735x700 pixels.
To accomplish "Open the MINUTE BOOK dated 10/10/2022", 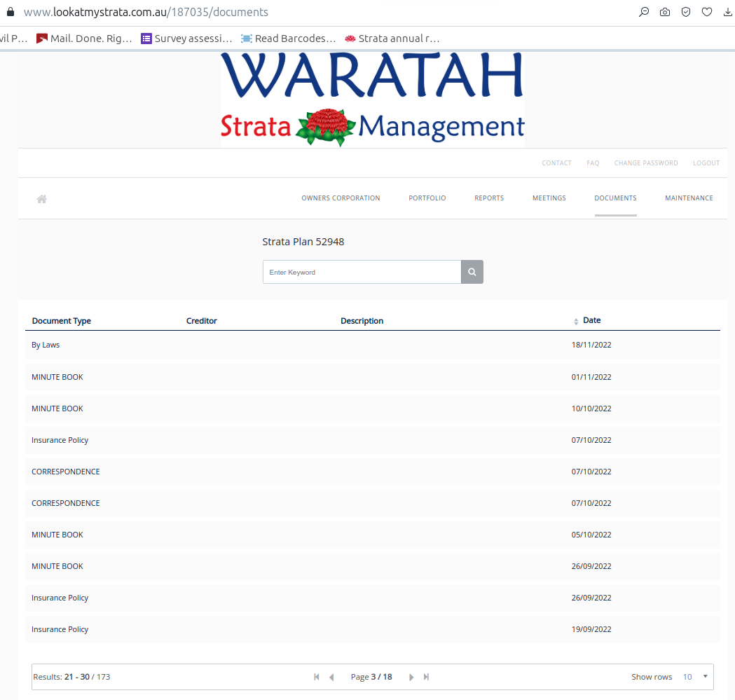I will (x=372, y=409).
